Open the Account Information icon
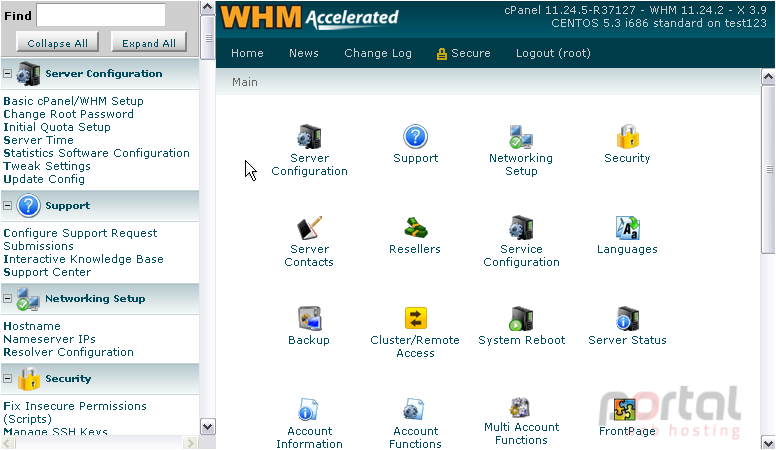The width and height of the screenshot is (776, 450). [309, 410]
